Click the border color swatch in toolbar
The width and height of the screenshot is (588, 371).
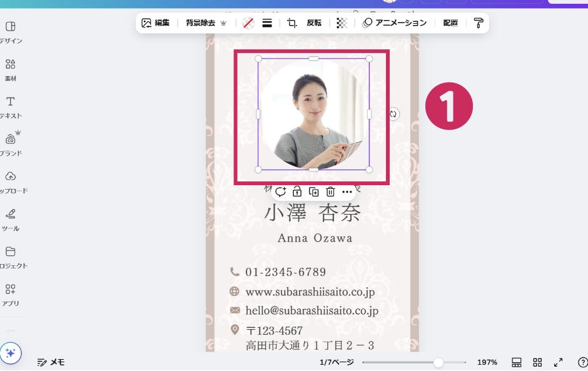point(248,23)
